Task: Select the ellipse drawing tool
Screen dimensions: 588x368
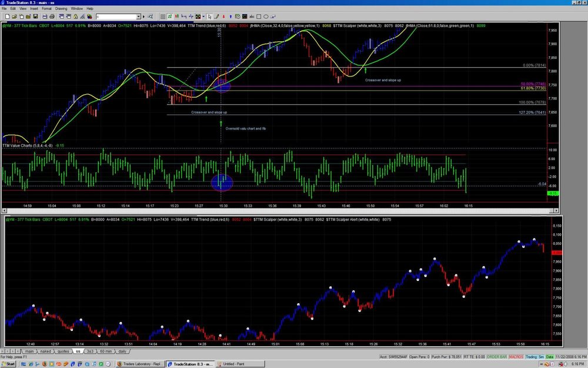Action: point(266,16)
